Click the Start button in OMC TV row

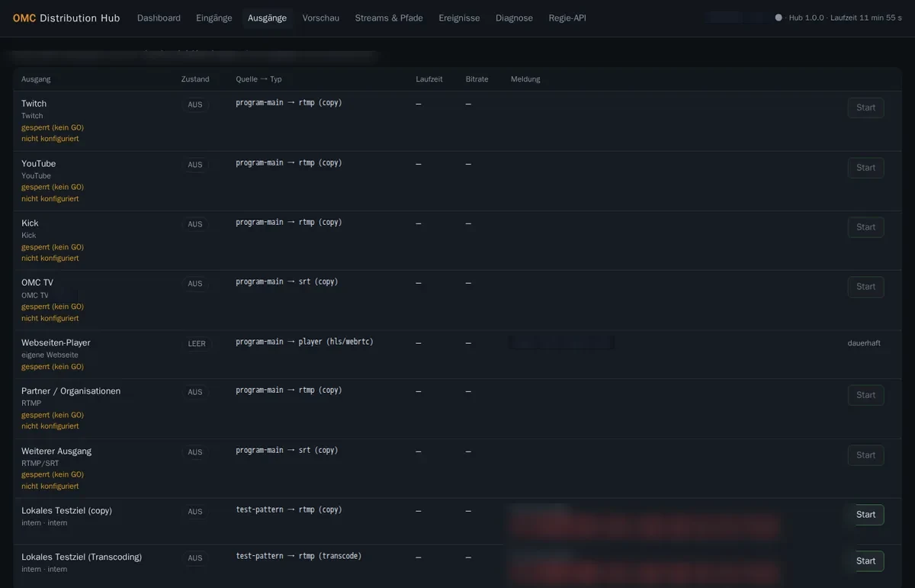pyautogui.click(x=865, y=287)
